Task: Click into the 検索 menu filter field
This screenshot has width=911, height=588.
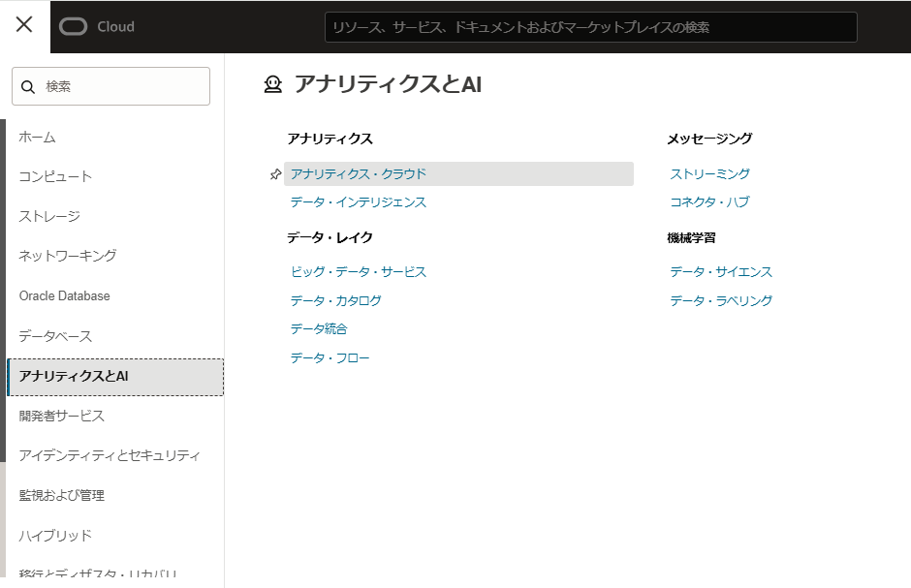Action: tap(111, 86)
